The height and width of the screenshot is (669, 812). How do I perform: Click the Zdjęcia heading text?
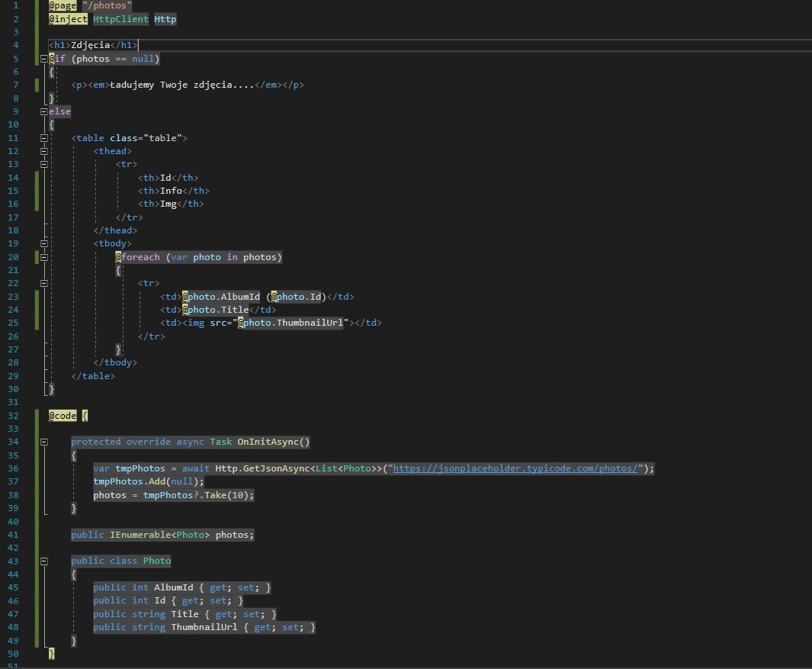click(x=90, y=45)
